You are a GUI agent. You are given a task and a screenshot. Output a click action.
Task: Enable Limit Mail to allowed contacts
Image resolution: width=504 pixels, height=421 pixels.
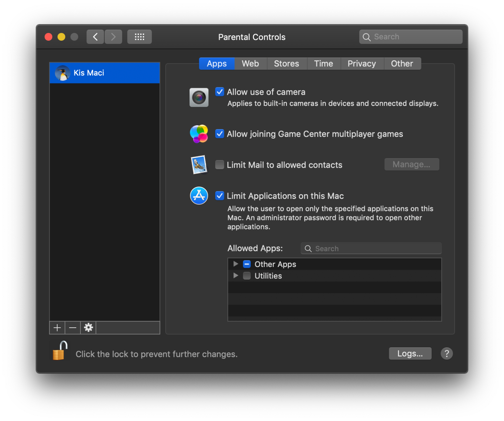click(x=220, y=165)
